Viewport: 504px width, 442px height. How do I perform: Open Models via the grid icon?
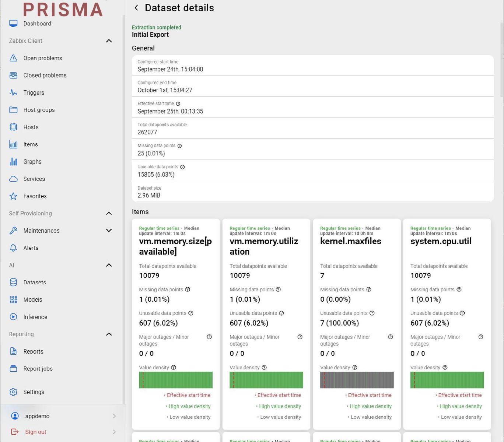point(13,299)
